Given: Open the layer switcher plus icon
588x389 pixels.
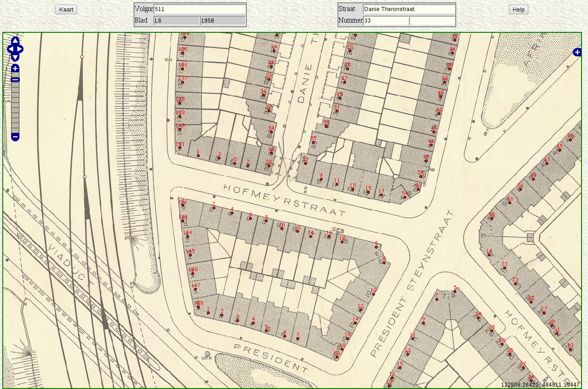Looking at the screenshot, I should 577,52.
